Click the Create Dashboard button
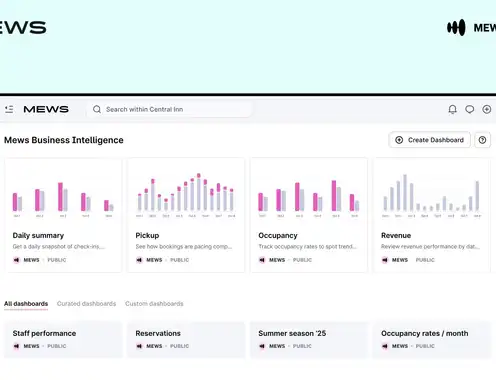 (429, 140)
